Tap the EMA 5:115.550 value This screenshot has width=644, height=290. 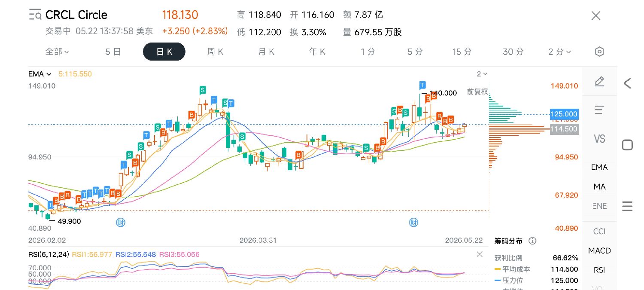coord(75,74)
